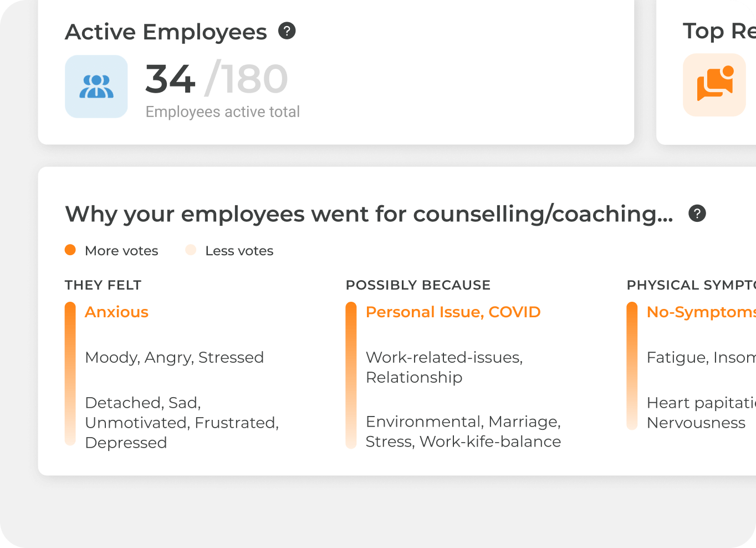Select the Anxious feeling label

pyautogui.click(x=116, y=312)
